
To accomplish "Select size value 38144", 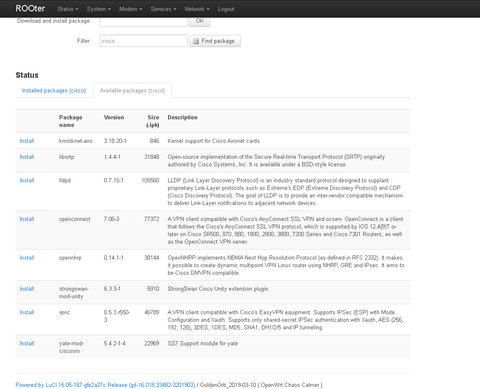I will [x=152, y=258].
